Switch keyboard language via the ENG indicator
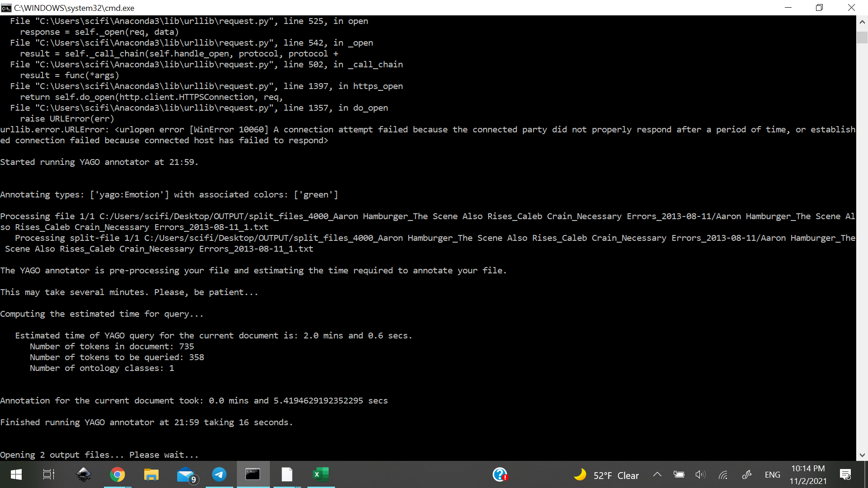This screenshot has height=488, width=868. (773, 474)
